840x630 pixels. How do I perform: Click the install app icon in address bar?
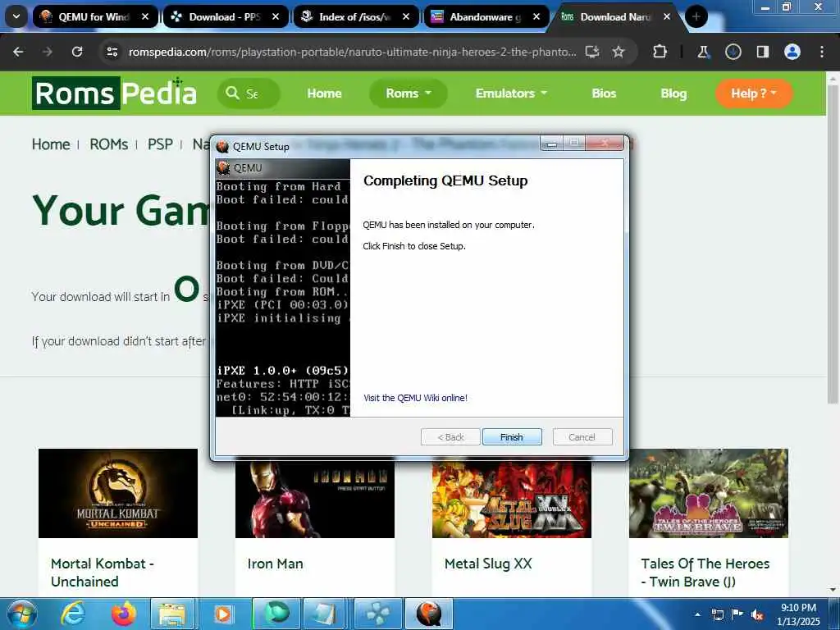pos(592,52)
